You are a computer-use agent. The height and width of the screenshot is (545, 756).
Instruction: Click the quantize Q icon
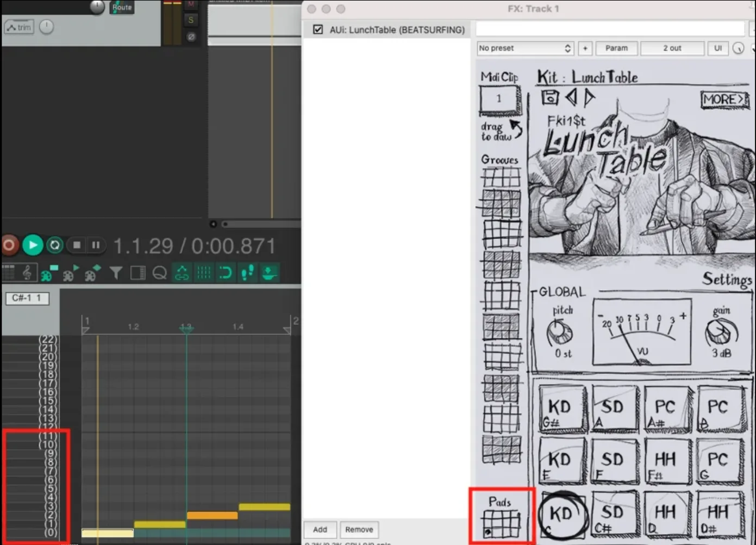[x=159, y=272]
